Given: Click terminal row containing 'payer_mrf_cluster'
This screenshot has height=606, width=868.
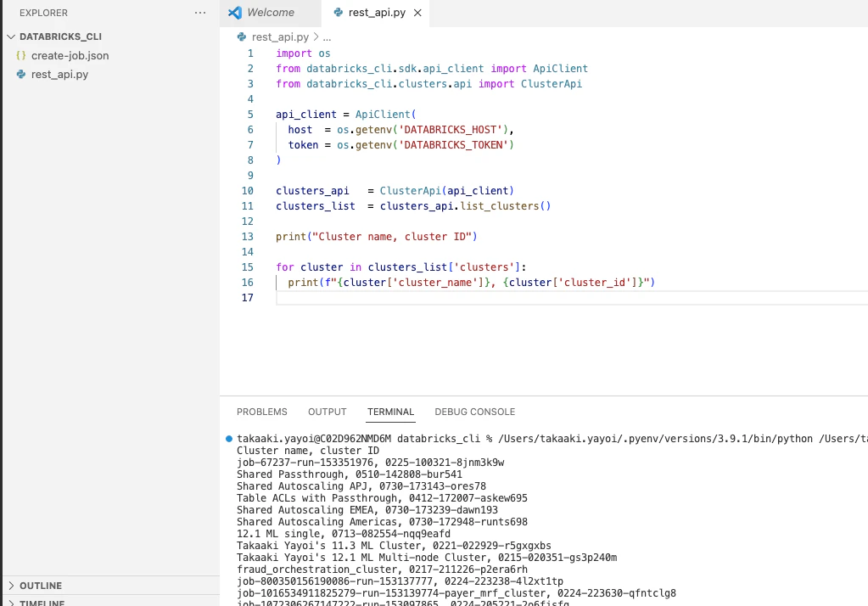Looking at the screenshot, I should [x=456, y=594].
